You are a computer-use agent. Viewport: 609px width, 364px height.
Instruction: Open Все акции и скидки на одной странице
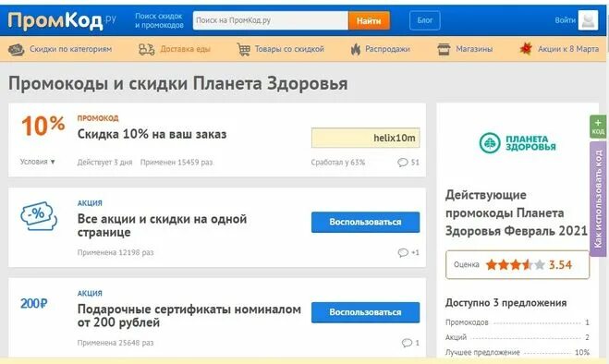(x=162, y=225)
